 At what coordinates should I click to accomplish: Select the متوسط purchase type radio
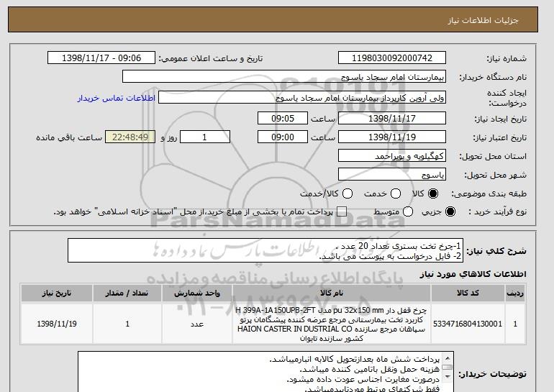point(408,211)
